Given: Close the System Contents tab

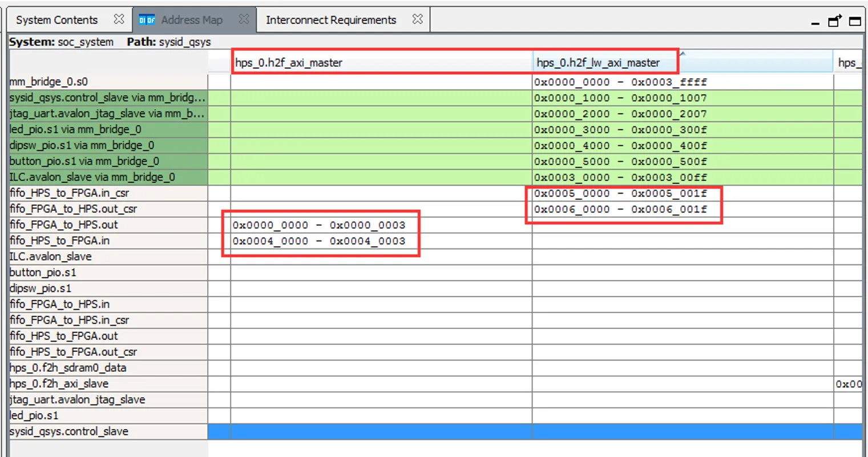Looking at the screenshot, I should click(x=119, y=19).
